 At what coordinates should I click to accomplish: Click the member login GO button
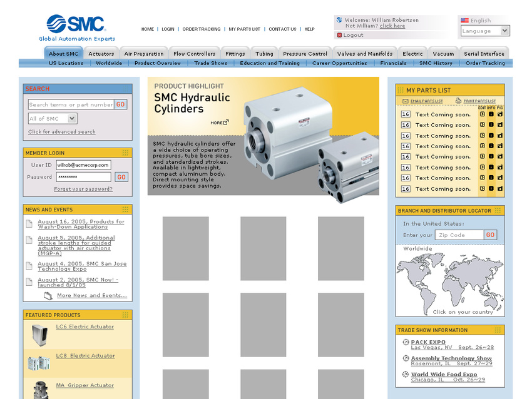121,177
